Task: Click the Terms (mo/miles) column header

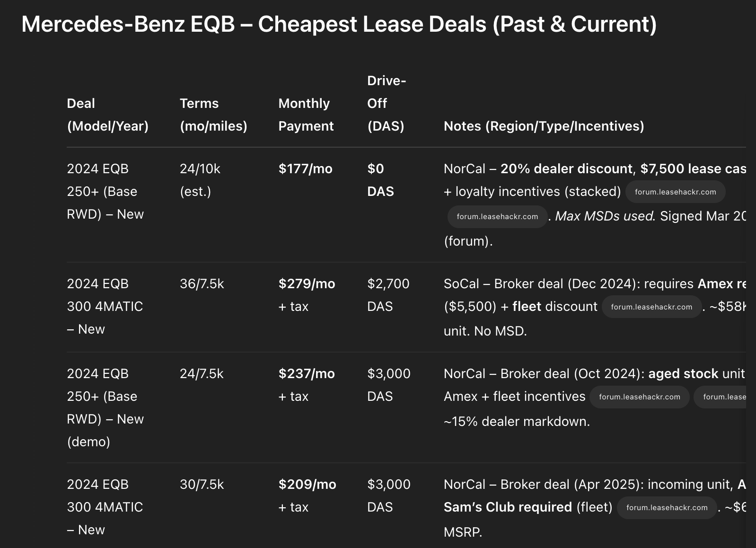Action: (213, 115)
